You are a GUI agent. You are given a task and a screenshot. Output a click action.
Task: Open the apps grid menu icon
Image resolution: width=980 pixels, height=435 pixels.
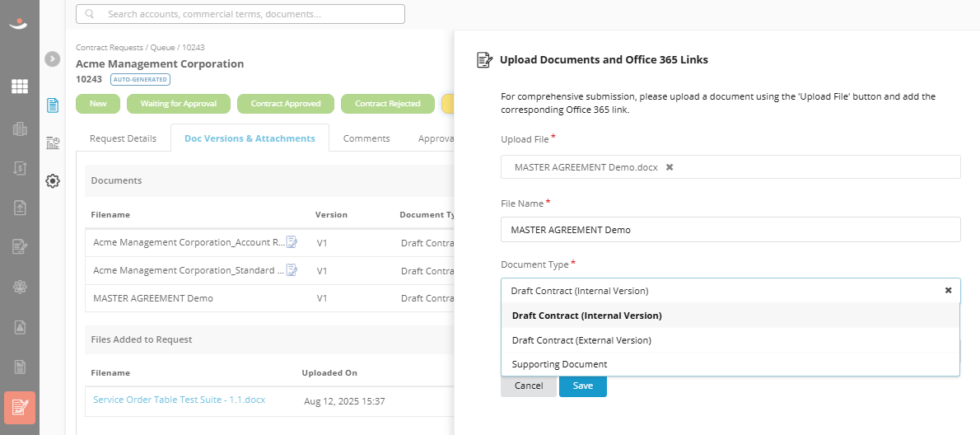point(20,87)
